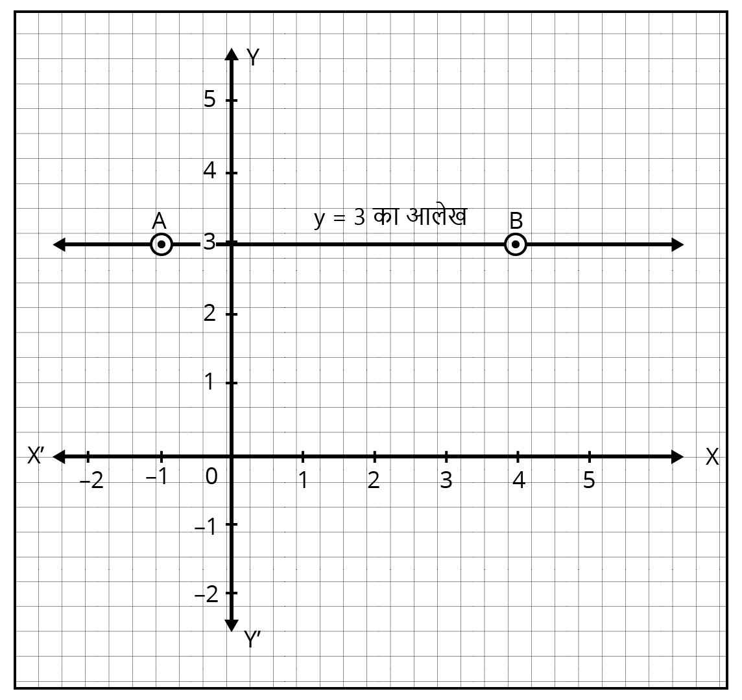The image size is (742, 700).
Task: Click the circled point B marker
Action: click(x=516, y=245)
